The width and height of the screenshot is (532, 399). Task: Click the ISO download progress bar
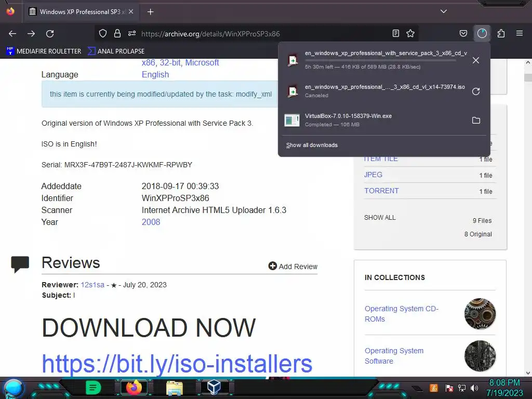click(381, 60)
